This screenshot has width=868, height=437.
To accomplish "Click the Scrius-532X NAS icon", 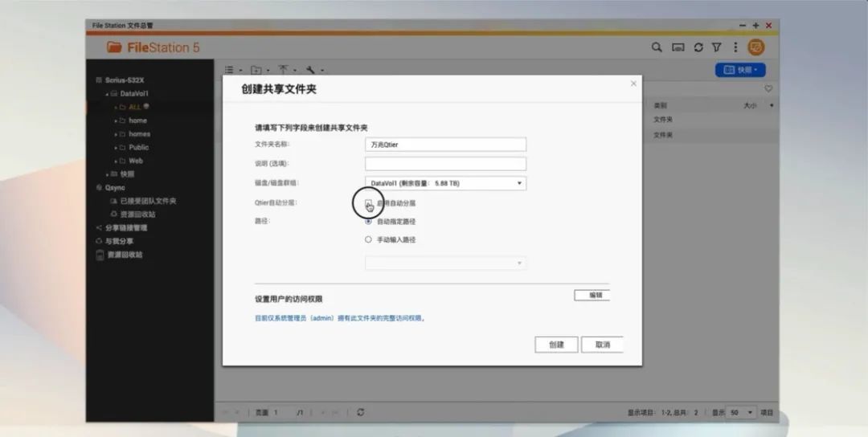I will pyautogui.click(x=99, y=80).
